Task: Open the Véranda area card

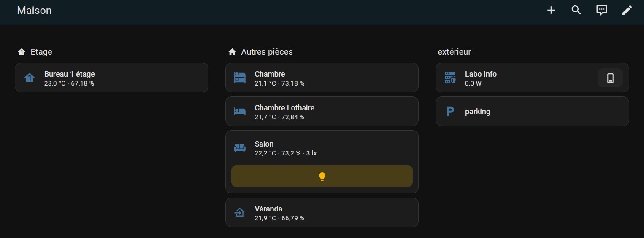Action: click(322, 212)
